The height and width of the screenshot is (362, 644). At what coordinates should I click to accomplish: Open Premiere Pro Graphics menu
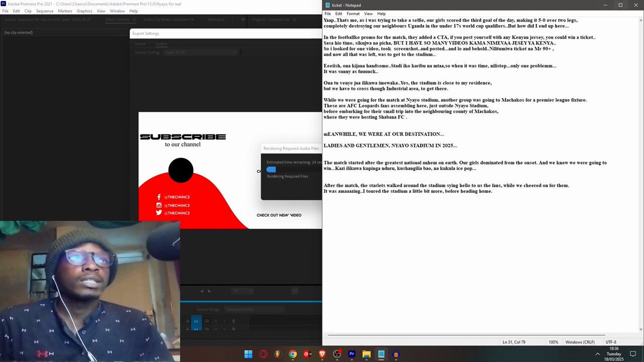click(x=84, y=11)
